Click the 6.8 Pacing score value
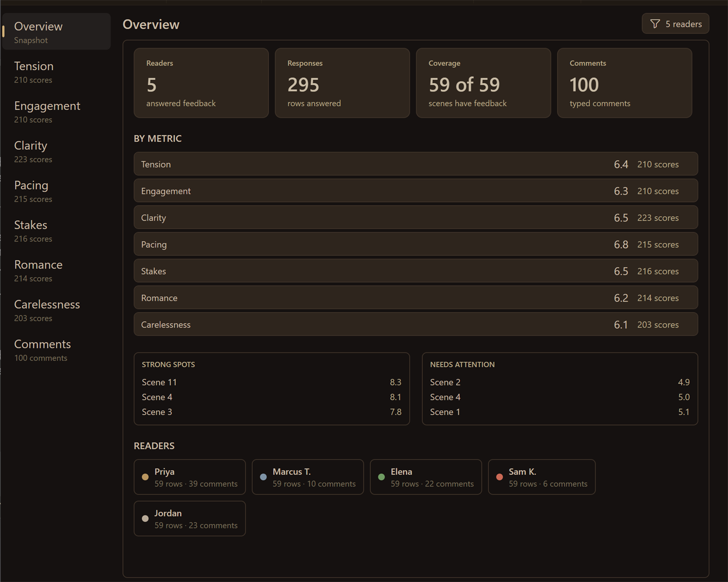 tap(621, 244)
